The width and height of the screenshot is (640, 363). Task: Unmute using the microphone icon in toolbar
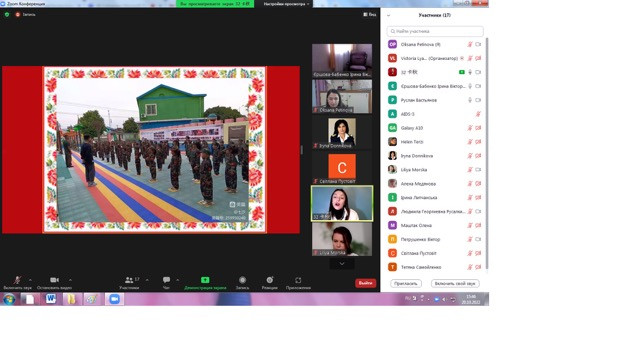point(17,280)
